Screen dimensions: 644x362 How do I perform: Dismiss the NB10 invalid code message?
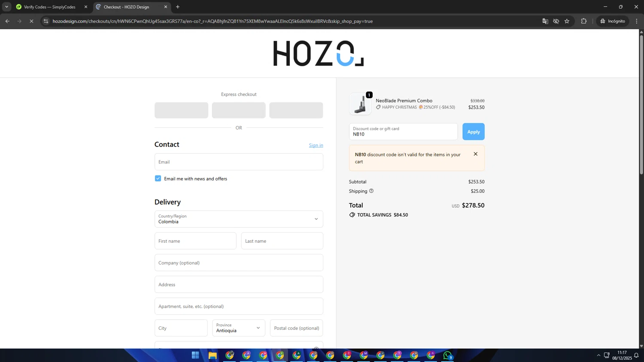coord(476,154)
